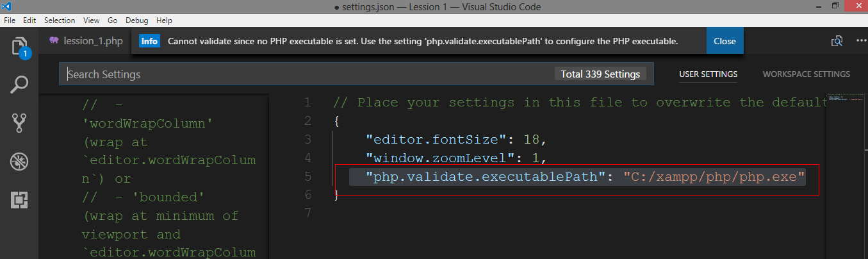The height and width of the screenshot is (259, 868).
Task: Open the editor More Actions ellipsis
Action: click(861, 41)
